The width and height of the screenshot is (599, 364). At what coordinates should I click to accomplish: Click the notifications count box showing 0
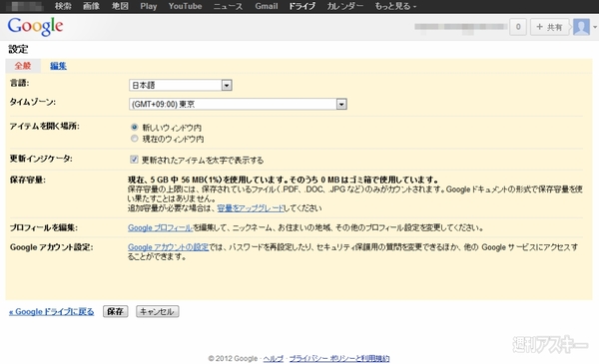(518, 27)
